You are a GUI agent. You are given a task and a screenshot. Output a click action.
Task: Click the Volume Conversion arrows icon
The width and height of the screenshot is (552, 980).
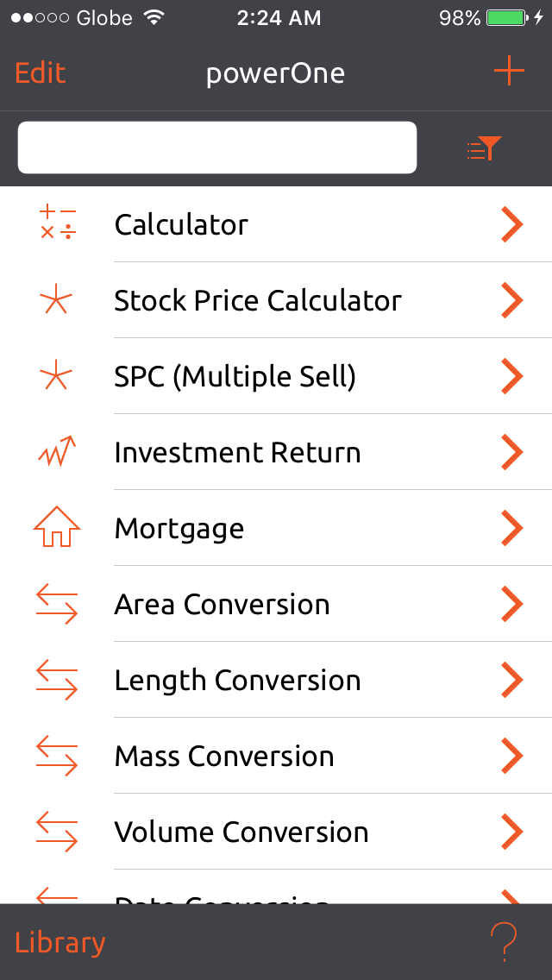[55, 832]
